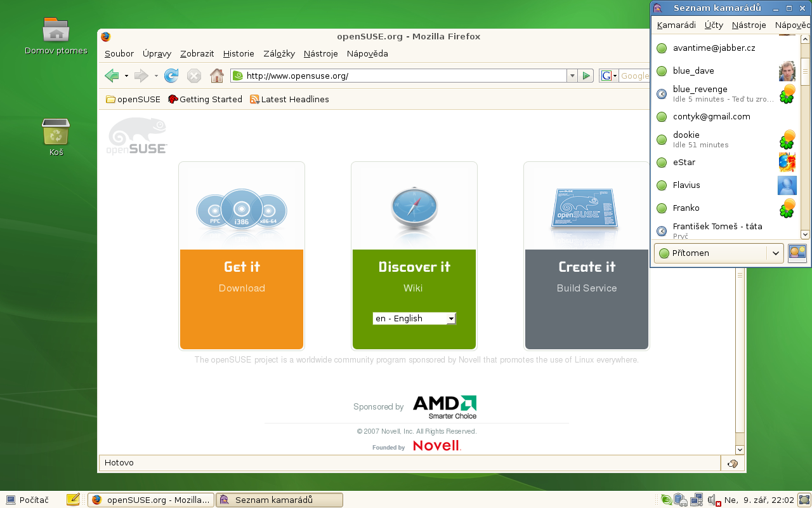Viewport: 812px width, 508px height.
Task: Open the Zobrazit menu in Firefox
Action: (x=197, y=54)
